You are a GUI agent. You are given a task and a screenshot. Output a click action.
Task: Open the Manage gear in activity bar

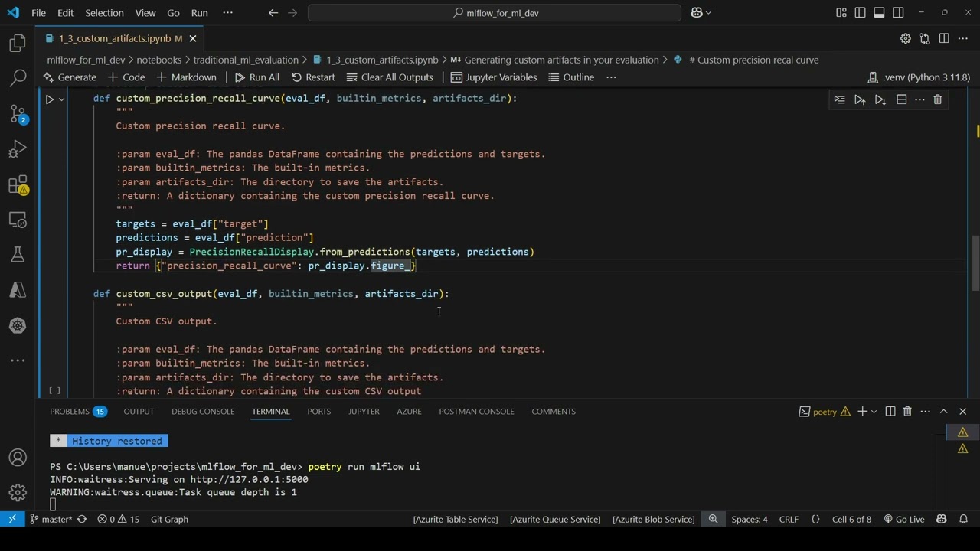(18, 493)
